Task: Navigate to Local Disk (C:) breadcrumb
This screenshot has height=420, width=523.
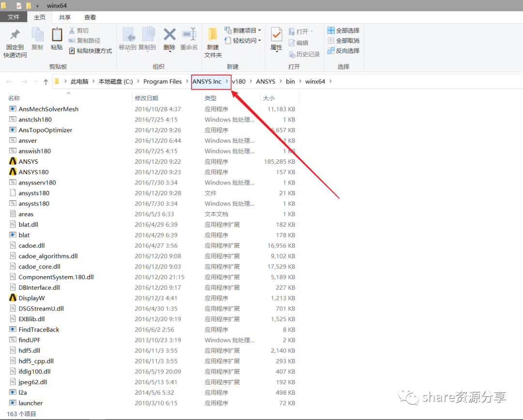Action: [x=115, y=81]
